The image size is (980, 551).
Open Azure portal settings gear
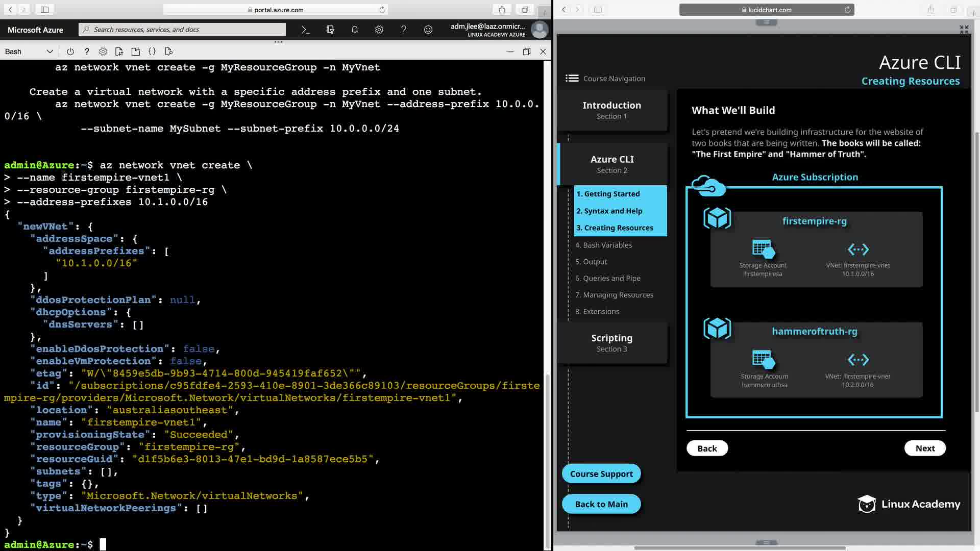[x=379, y=30]
